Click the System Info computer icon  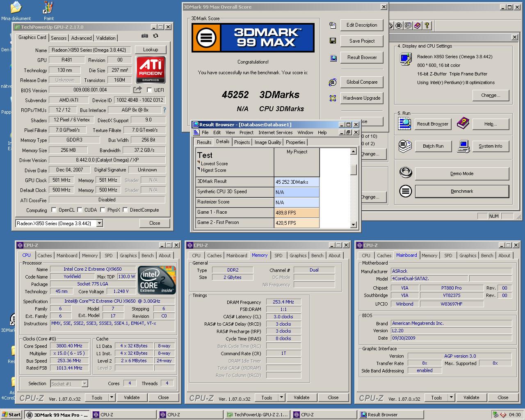(x=463, y=146)
